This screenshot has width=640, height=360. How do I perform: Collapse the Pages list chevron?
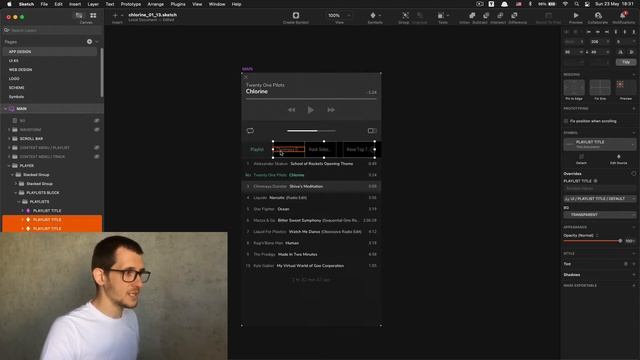(x=97, y=42)
